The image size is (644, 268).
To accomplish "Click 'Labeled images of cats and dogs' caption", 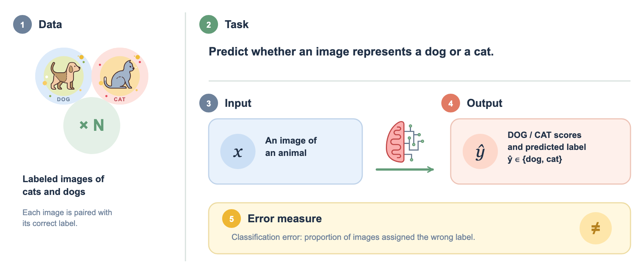I will coord(63,185).
